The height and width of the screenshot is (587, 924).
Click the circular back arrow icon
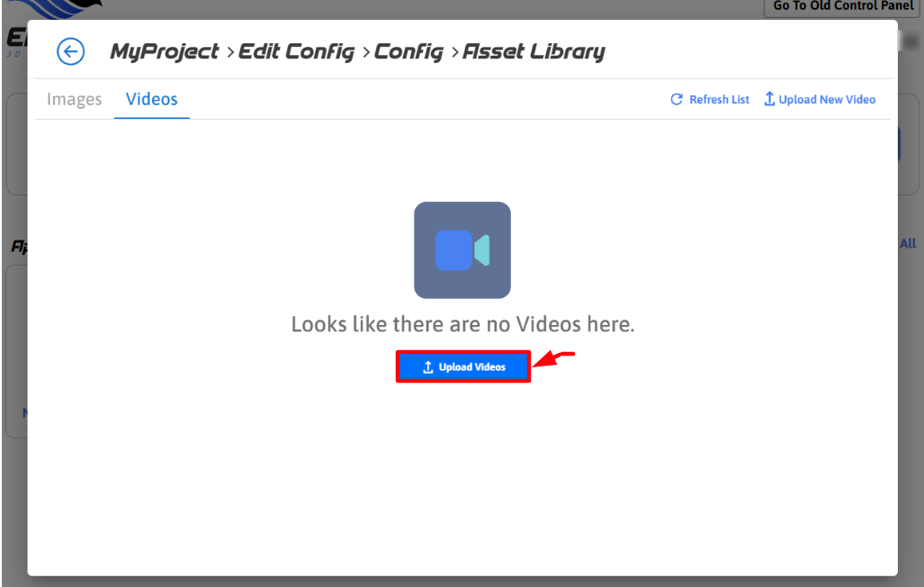tap(71, 51)
